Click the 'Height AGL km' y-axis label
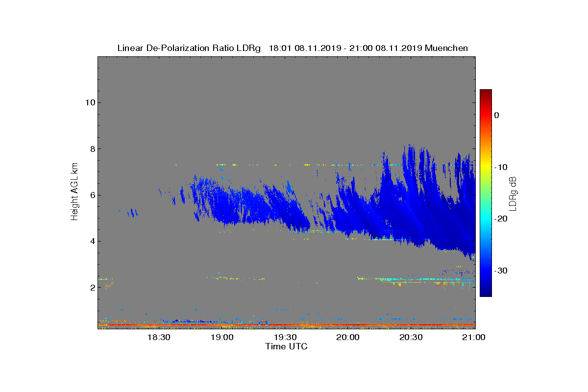This screenshot has width=588, height=392. pos(74,192)
